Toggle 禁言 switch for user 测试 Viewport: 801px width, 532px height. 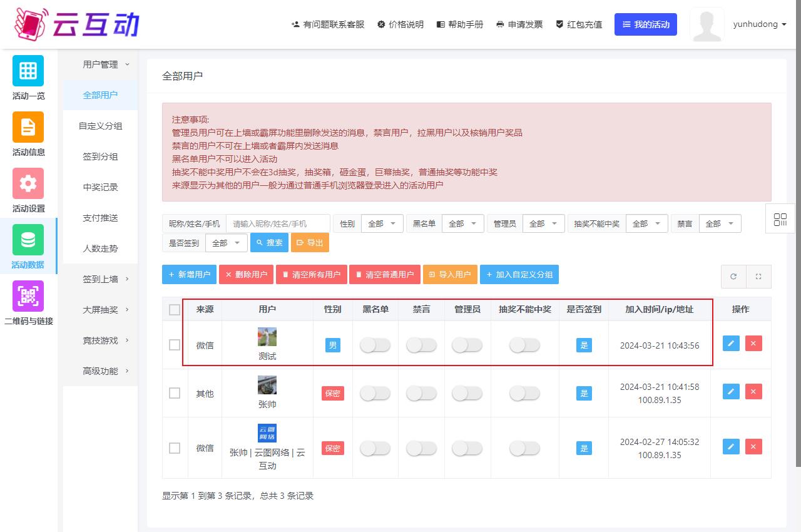click(x=421, y=344)
